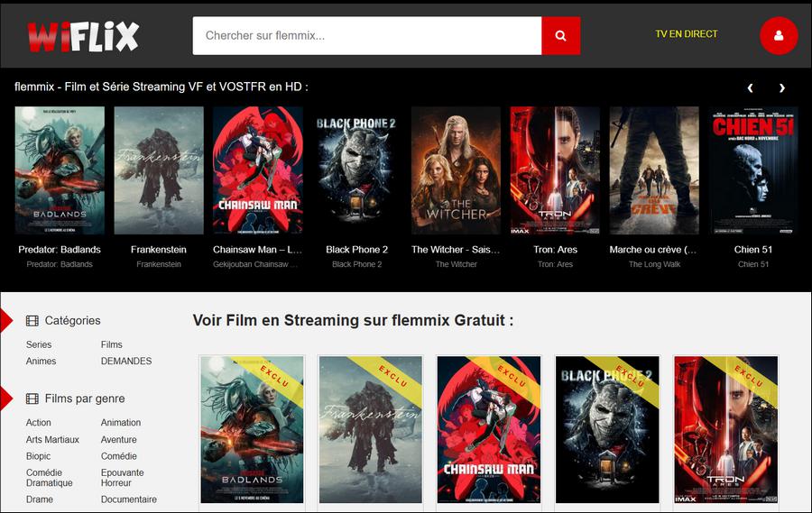Open Chien 51 carousel poster
Image resolution: width=812 pixels, height=513 pixels.
coord(753,170)
